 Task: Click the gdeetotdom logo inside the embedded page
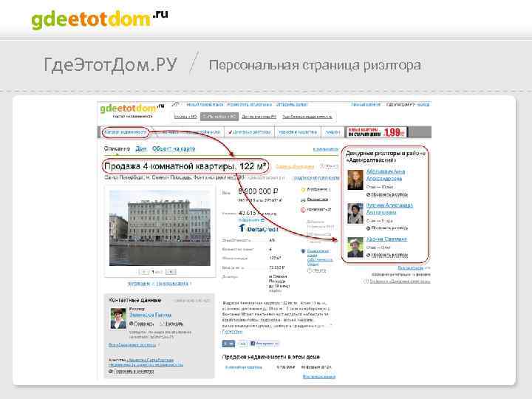[132, 109]
